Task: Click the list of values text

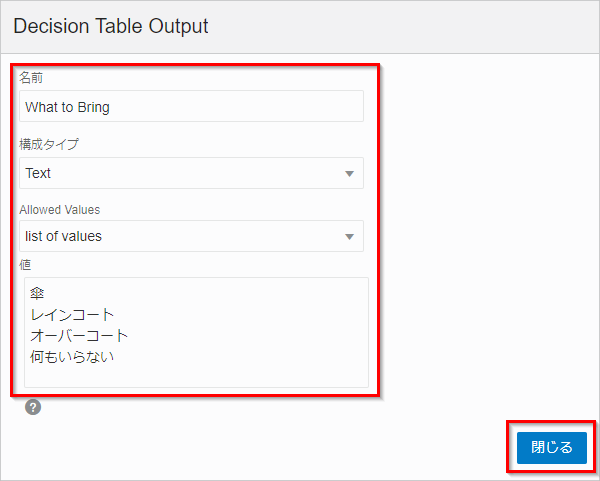Action: point(63,236)
